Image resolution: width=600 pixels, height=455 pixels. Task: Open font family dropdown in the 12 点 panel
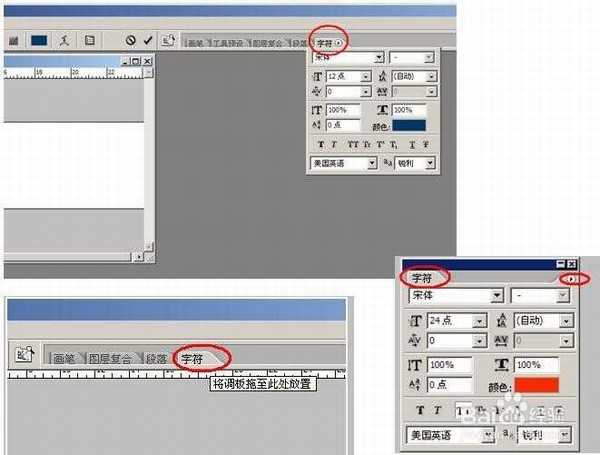379,58
